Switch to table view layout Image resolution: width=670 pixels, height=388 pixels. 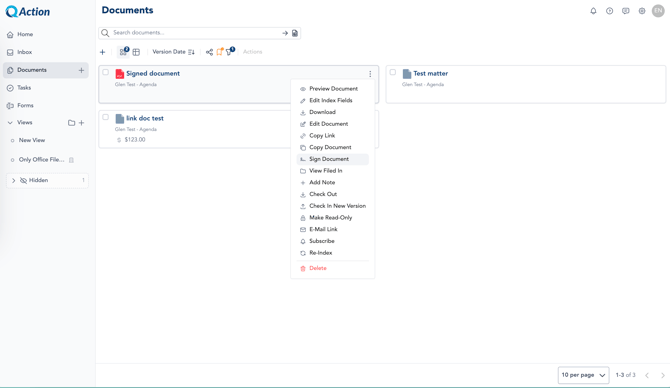pos(136,52)
